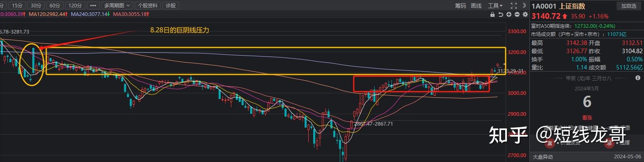Select the 120分 chart period
Viewport: 644px width, 162px height.
click(x=75, y=5)
